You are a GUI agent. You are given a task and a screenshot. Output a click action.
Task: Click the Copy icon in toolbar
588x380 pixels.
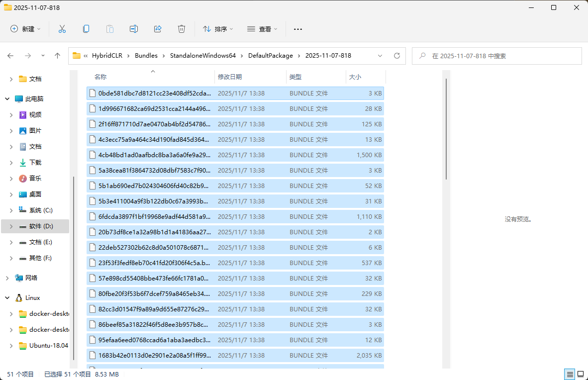point(86,29)
